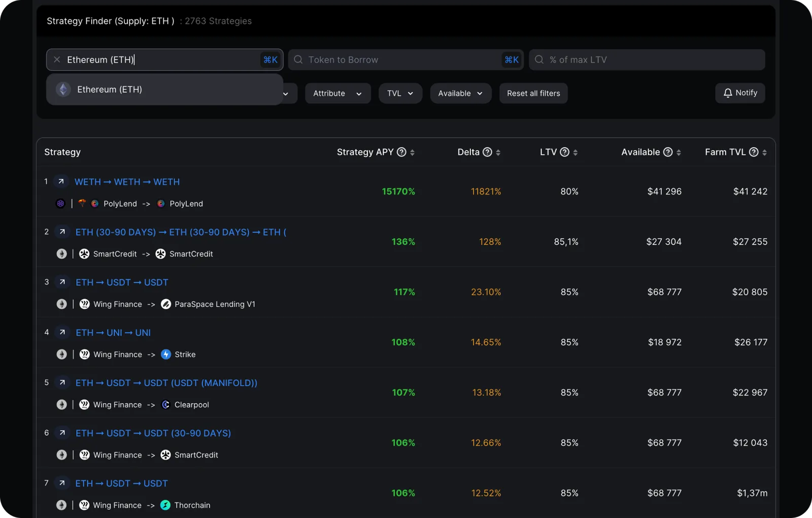
Task: Sort the LTV column
Action: tap(575, 152)
